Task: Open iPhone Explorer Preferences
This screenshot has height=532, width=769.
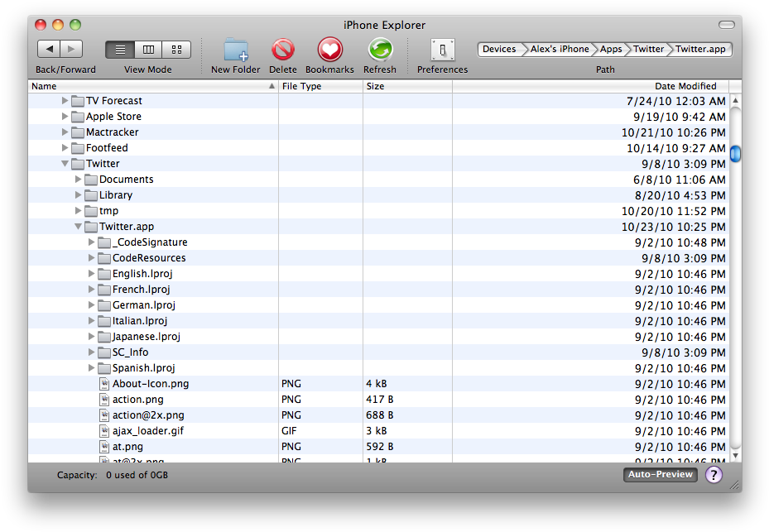Action: [x=441, y=51]
